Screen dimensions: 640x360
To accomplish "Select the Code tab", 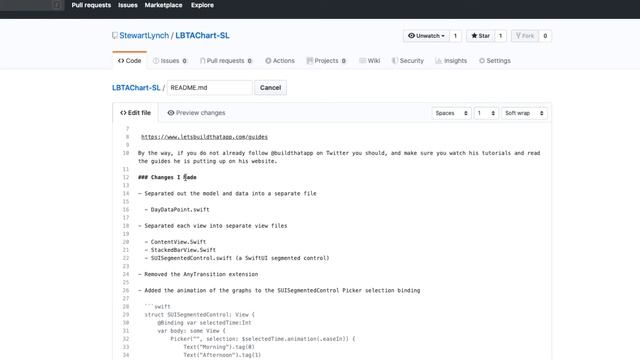I will tap(129, 60).
